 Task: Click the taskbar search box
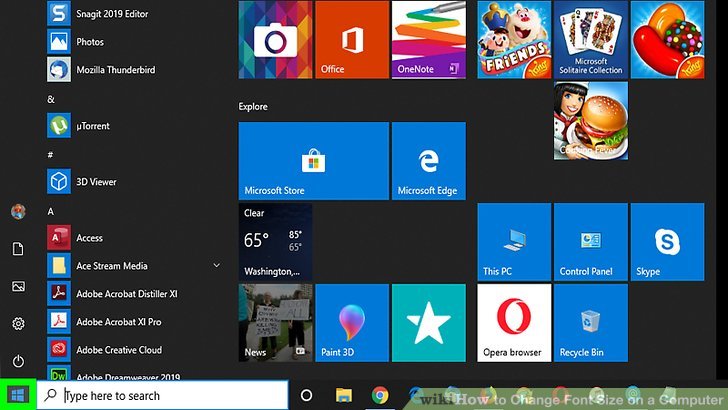coord(162,396)
